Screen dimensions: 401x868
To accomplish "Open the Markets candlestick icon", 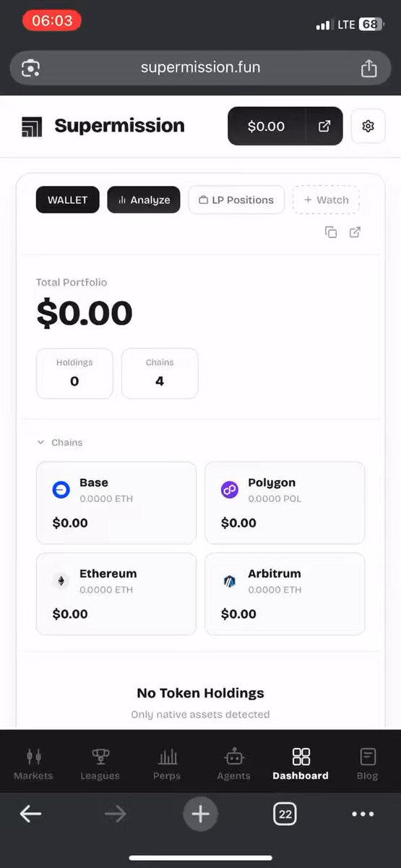I will pyautogui.click(x=33, y=757).
